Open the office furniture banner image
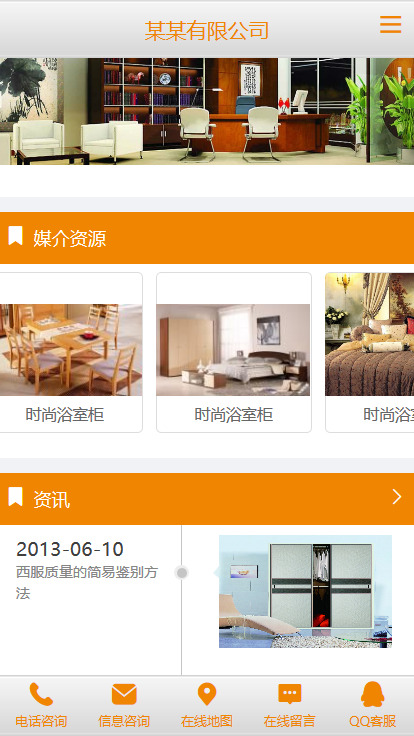414x736 pixels. 207,111
